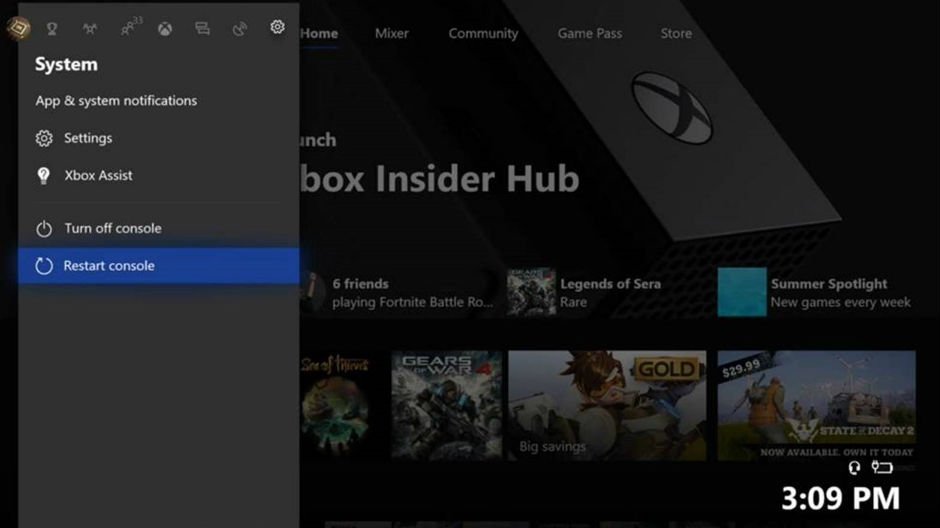Switch to the Mixer tab

(x=392, y=34)
